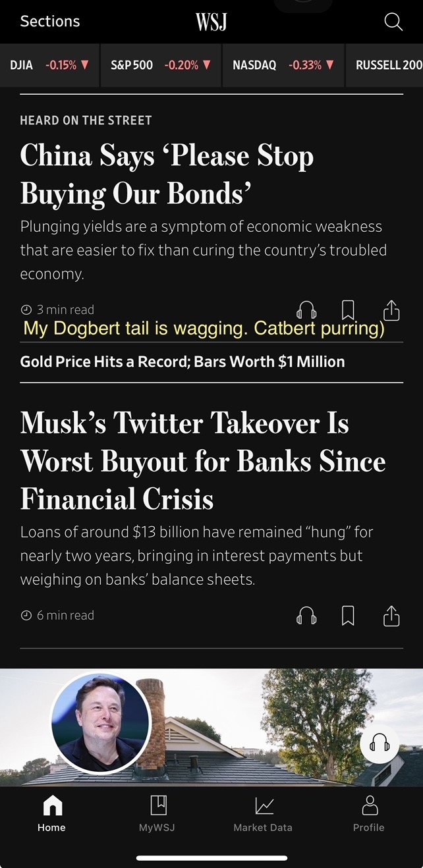Select the S&P 500 ticker
This screenshot has width=423, height=868.
[x=161, y=65]
